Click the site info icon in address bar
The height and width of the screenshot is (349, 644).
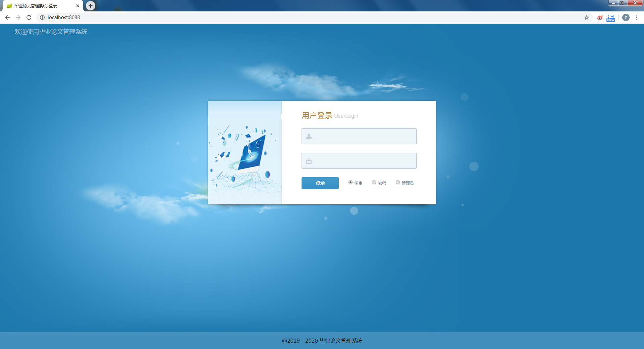pos(42,17)
